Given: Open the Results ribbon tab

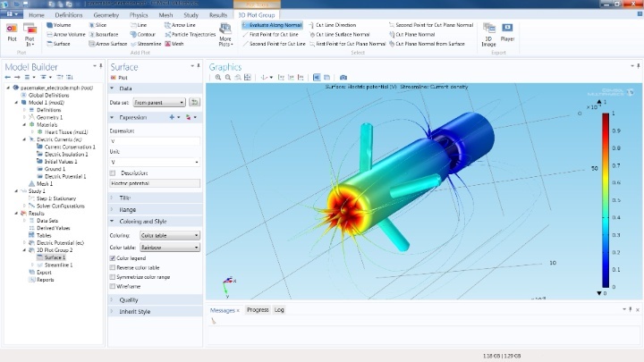Looking at the screenshot, I should click(218, 15).
